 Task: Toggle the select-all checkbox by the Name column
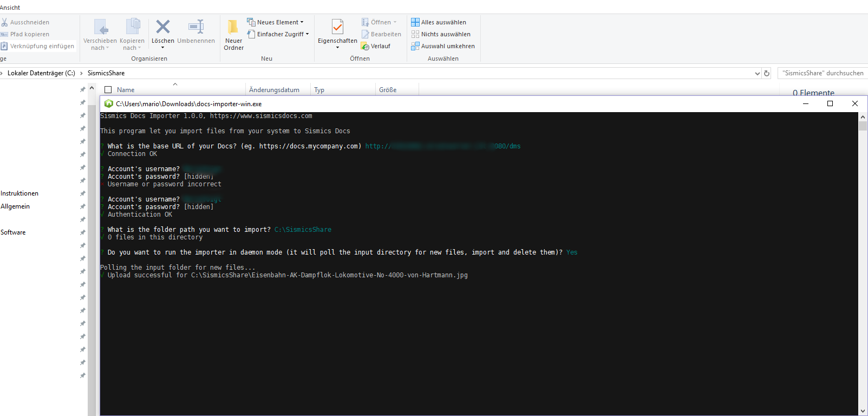click(x=108, y=90)
